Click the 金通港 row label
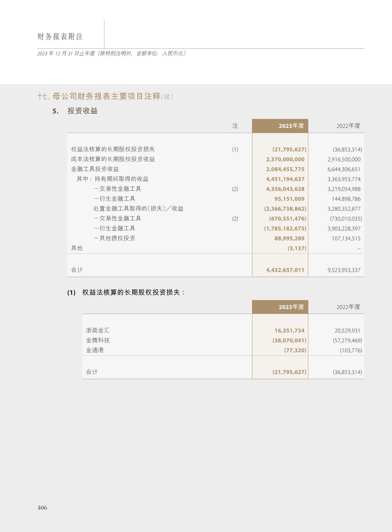The image size is (392, 532). coord(95,350)
